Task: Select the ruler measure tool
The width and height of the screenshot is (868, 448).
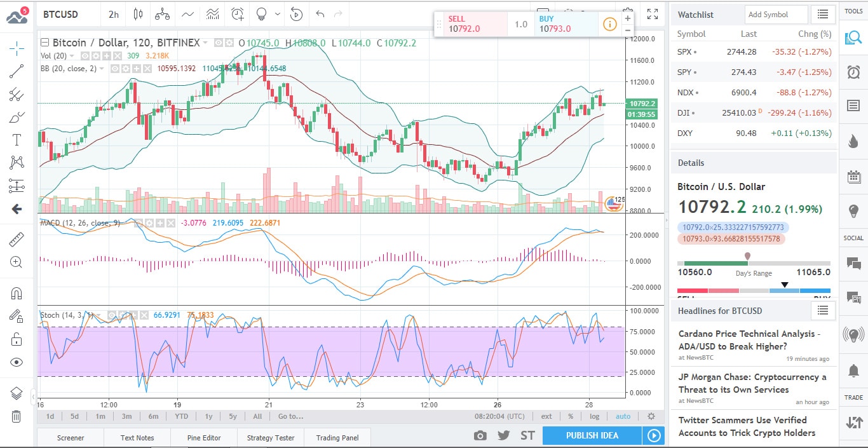Action: pos(17,240)
